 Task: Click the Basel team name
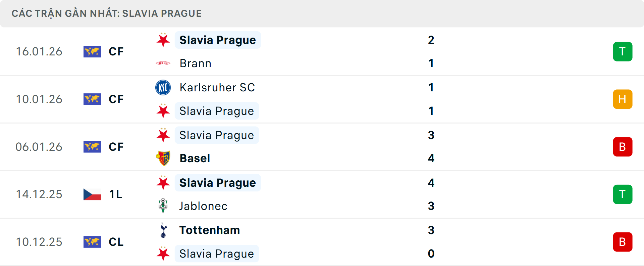click(195, 158)
